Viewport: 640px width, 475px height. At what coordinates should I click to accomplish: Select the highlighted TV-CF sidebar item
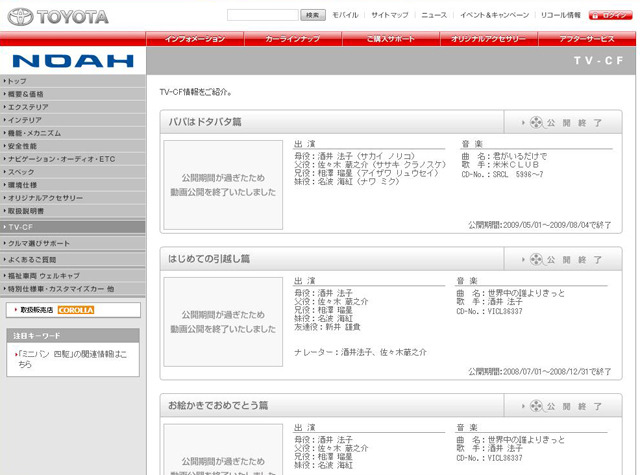(73, 227)
